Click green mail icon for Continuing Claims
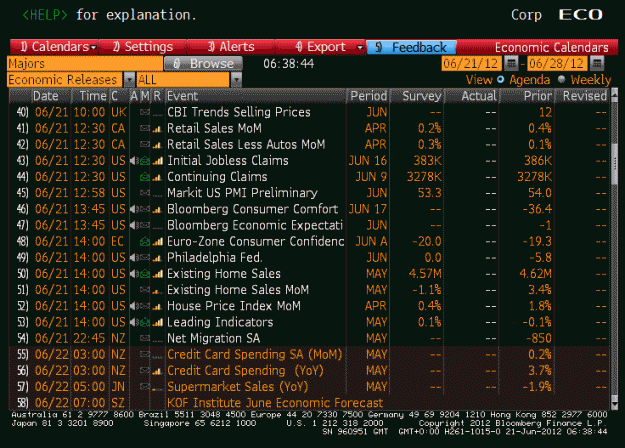Viewport: 625px width, 448px height. 145,177
